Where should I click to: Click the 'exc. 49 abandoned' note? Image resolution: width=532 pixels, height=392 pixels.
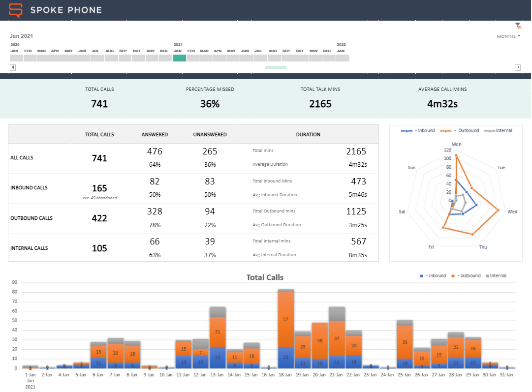click(x=100, y=198)
